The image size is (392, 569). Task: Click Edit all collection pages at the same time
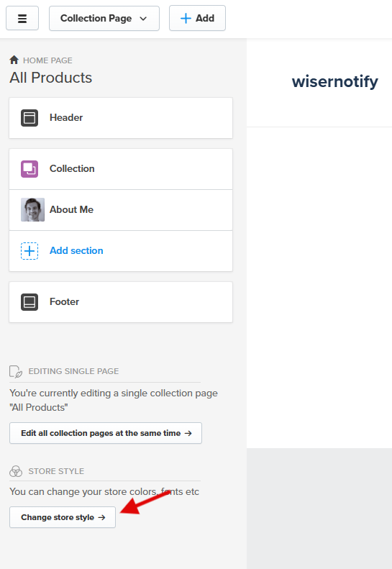pyautogui.click(x=106, y=433)
